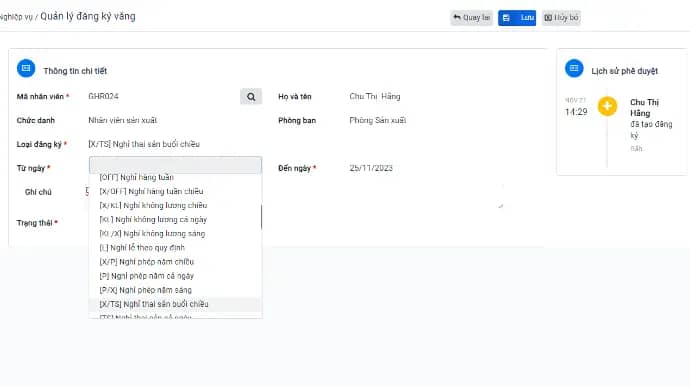The width and height of the screenshot is (690, 387).
Task: Click the Mã nhân viên GHR024 field
Action: coord(163,96)
